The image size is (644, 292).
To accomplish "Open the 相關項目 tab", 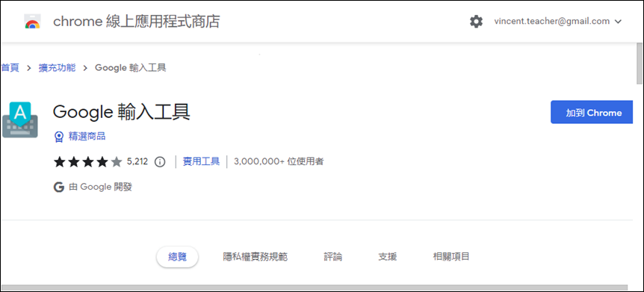I will point(451,257).
